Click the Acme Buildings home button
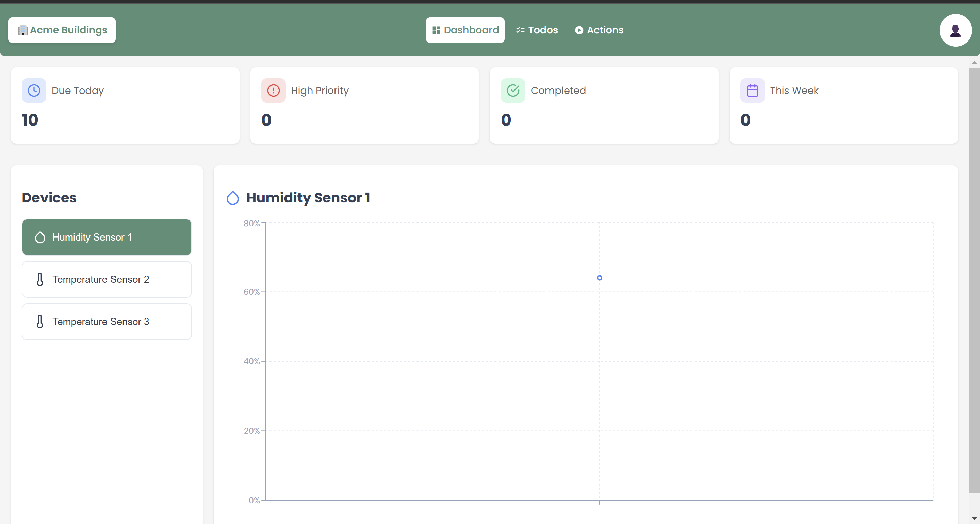This screenshot has width=980, height=524. click(x=62, y=30)
